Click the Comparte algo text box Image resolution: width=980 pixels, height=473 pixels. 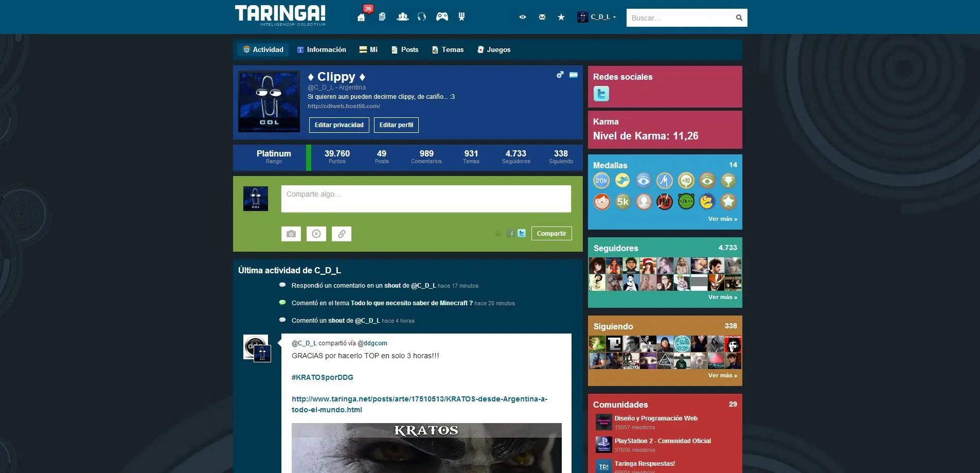coord(426,199)
